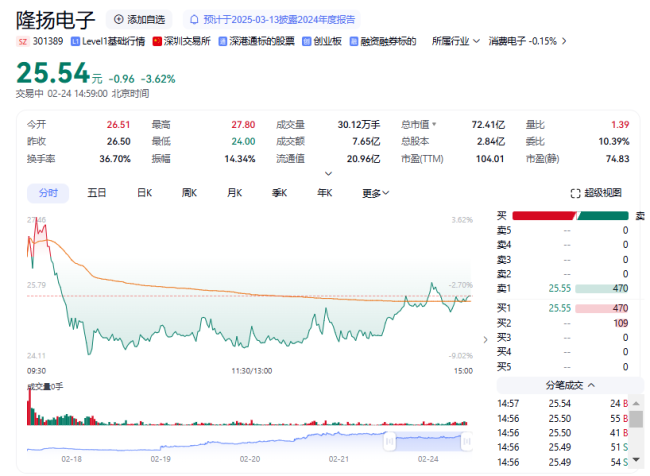Click the stock name 隆扬电子

(x=56, y=20)
